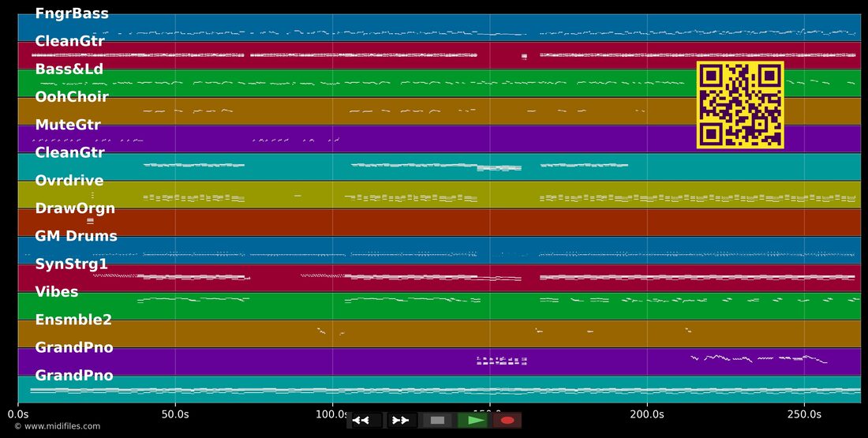Select the FngrBass track label

(x=72, y=13)
